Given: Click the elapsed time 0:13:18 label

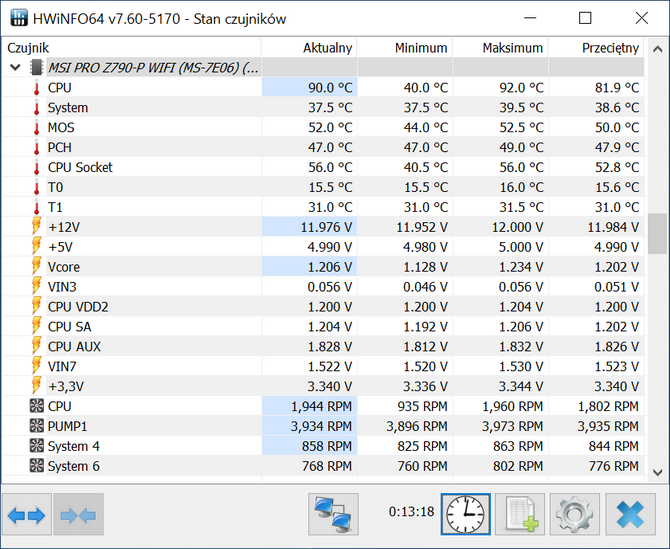Looking at the screenshot, I should (x=411, y=511).
